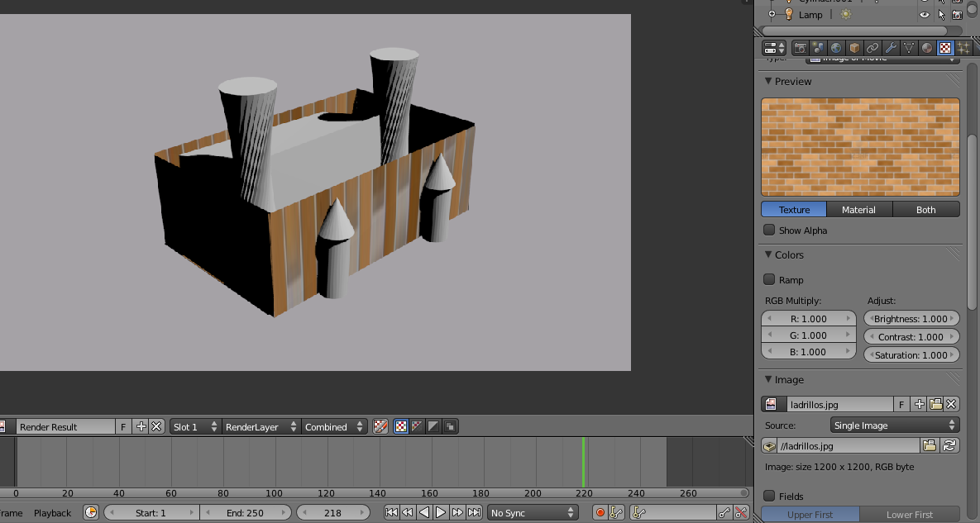This screenshot has width=980, height=523.
Task: Toggle Lamp visibility eye icon
Action: click(925, 15)
